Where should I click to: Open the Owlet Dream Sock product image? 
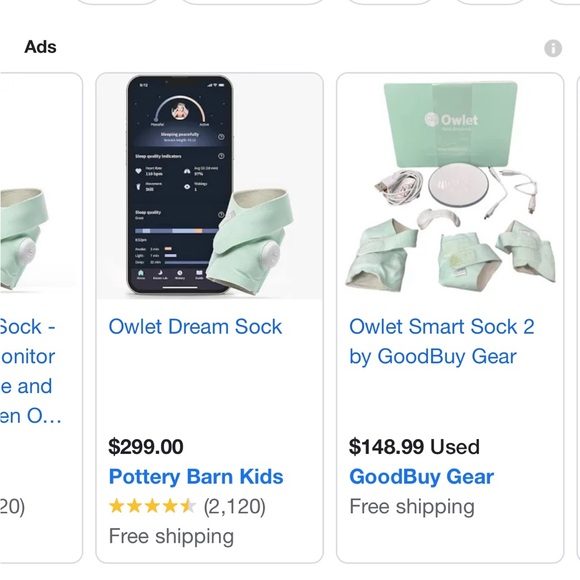pos(209,186)
